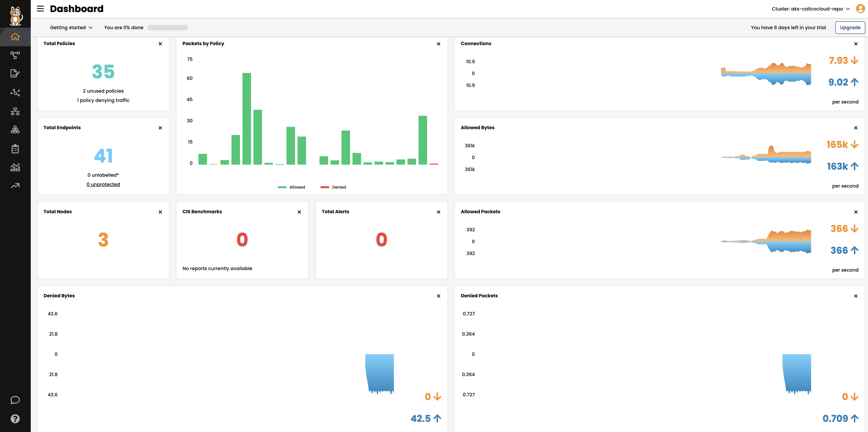Image resolution: width=868 pixels, height=432 pixels.
Task: Click the Allowed Bytes sparkline chart
Action: point(766,155)
